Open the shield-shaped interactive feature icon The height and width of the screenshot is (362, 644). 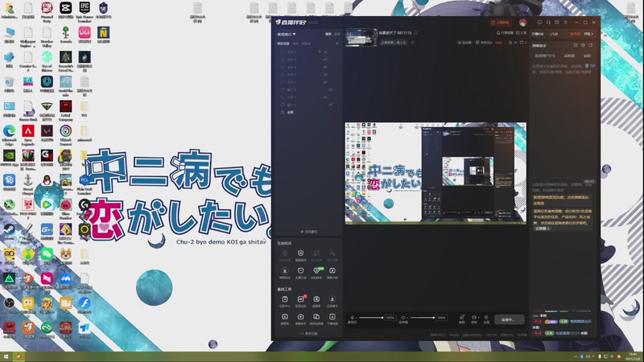pos(300,271)
